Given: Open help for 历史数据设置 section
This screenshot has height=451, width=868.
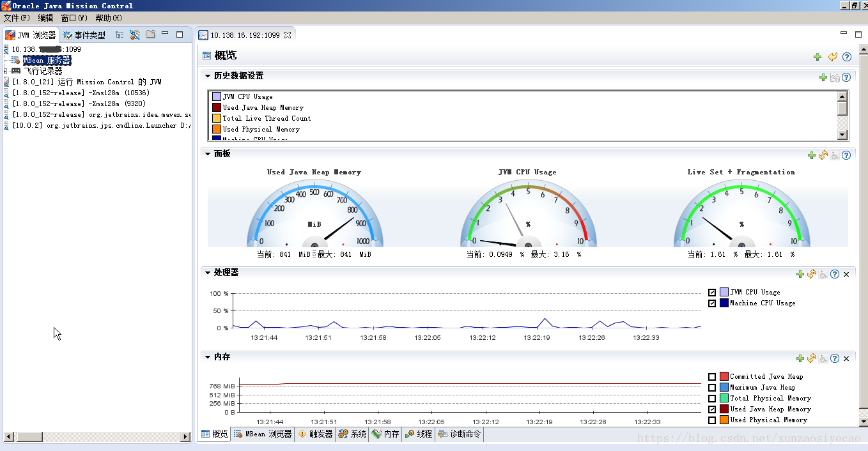Looking at the screenshot, I should pos(846,77).
